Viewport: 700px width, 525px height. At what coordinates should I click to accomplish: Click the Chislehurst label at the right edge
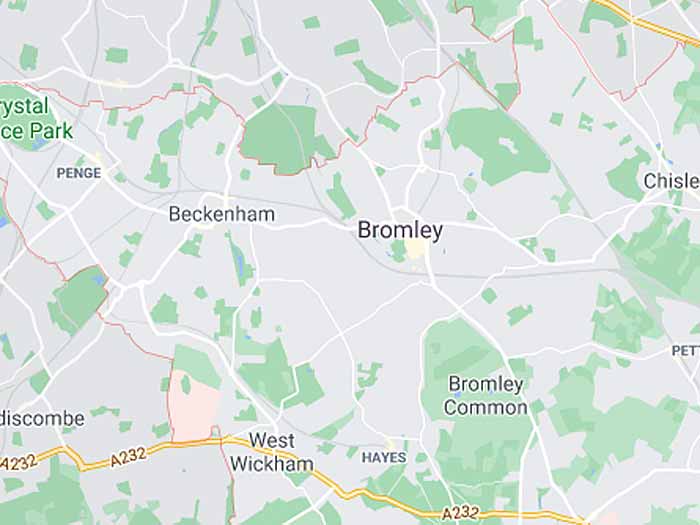[x=671, y=181]
